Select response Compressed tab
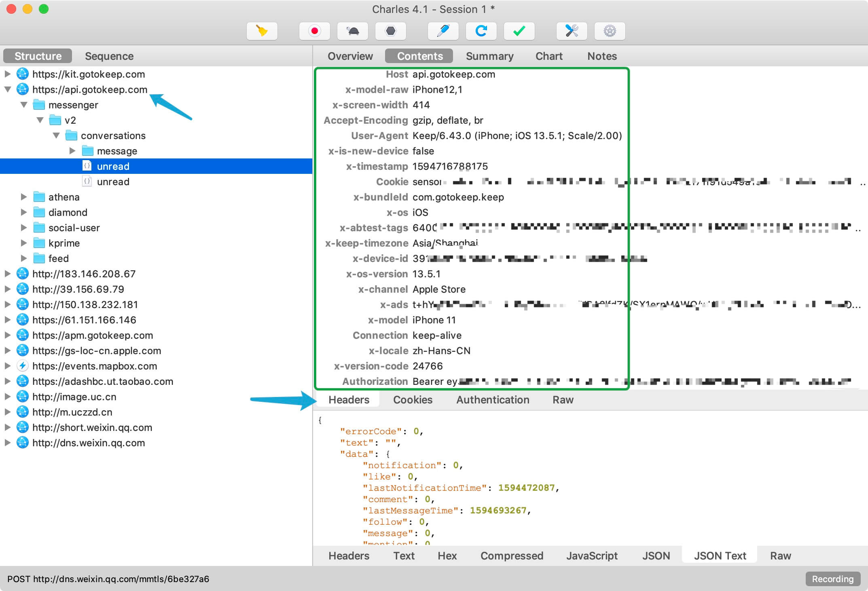This screenshot has width=868, height=591. (512, 556)
